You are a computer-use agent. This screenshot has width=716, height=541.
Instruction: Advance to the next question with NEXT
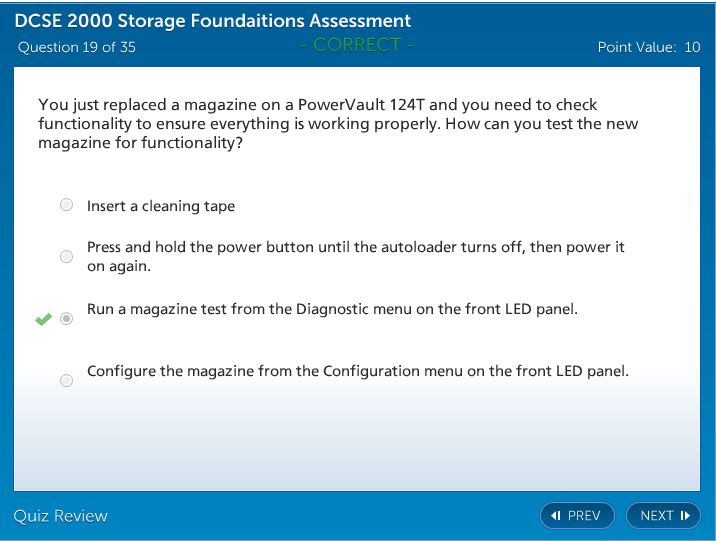coord(663,516)
